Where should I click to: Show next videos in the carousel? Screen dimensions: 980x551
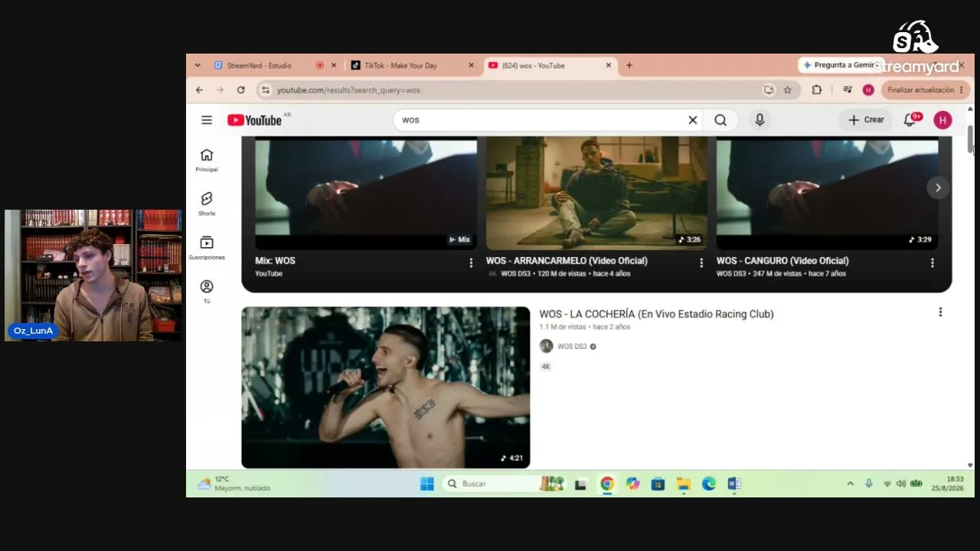938,187
